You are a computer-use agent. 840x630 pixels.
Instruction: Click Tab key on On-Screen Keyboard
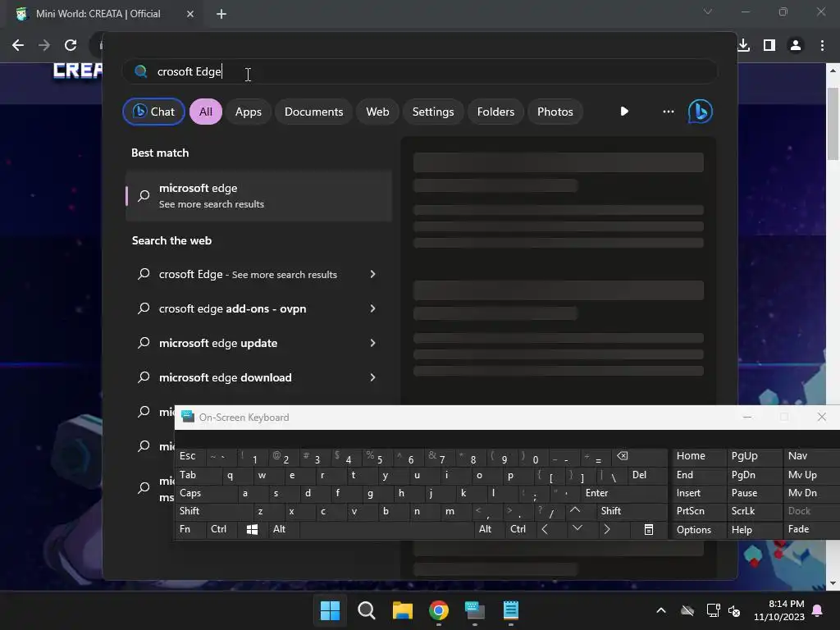199,475
